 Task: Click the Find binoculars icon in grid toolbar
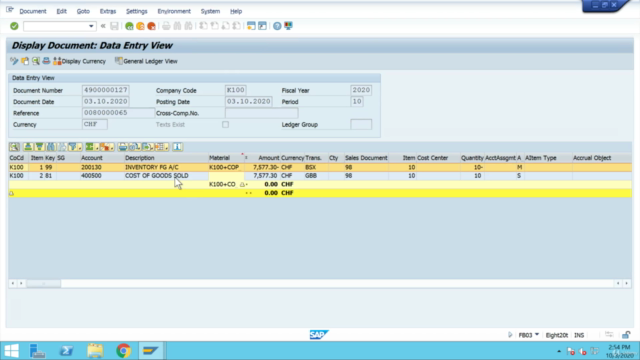pos(51,147)
